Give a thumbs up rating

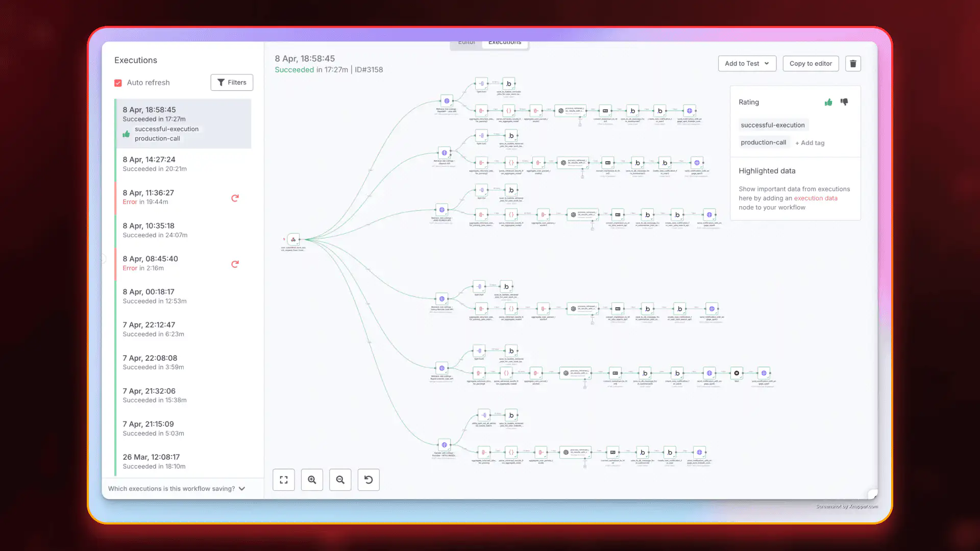point(828,102)
